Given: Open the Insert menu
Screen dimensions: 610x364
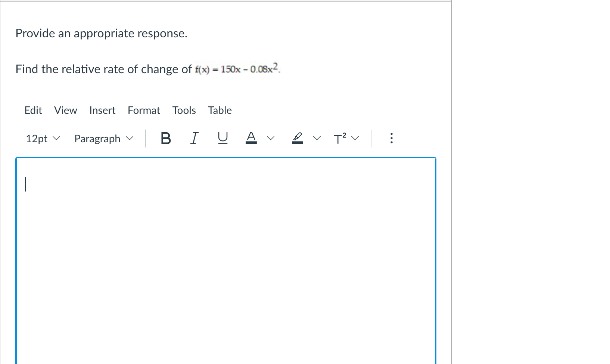Looking at the screenshot, I should pyautogui.click(x=102, y=110).
